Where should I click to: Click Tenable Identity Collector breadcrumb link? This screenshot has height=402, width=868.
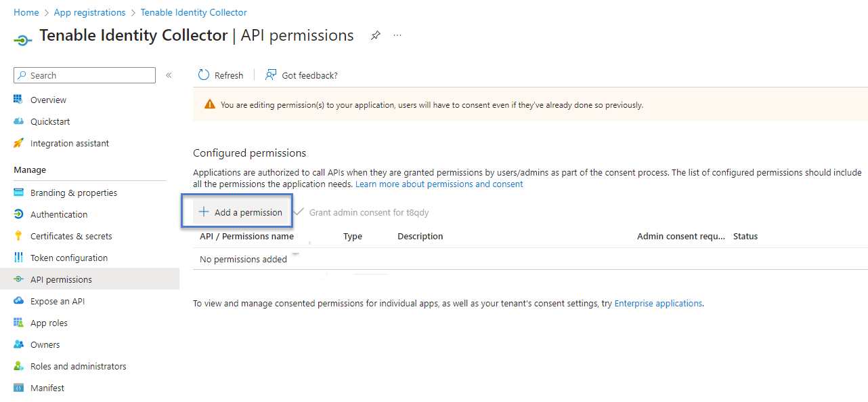194,12
